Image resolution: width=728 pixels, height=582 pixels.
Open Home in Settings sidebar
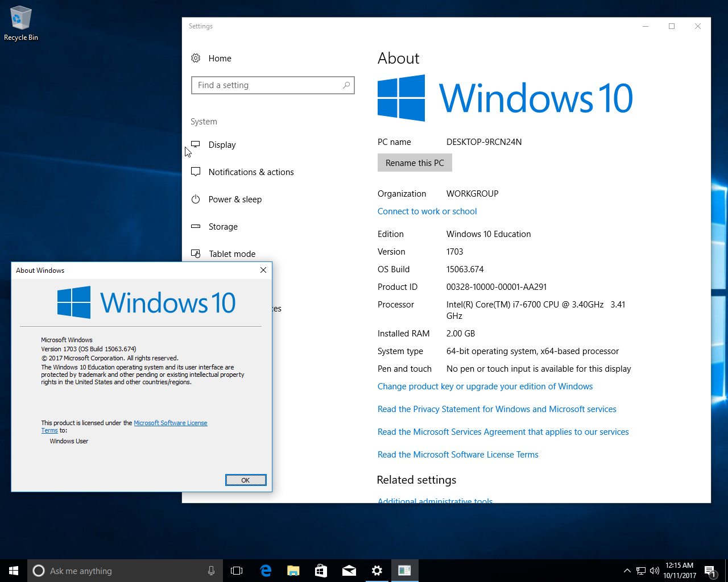click(211, 59)
